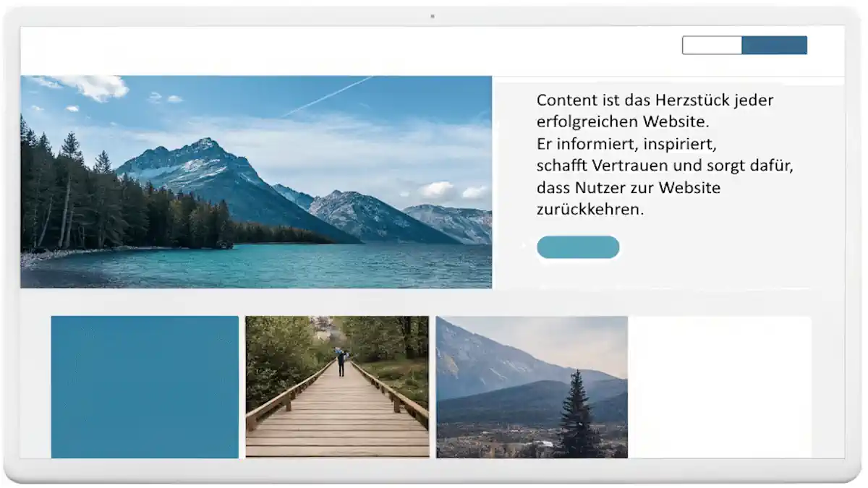Open the mountain lake hero image
Image resolution: width=868 pixels, height=488 pixels.
(256, 182)
